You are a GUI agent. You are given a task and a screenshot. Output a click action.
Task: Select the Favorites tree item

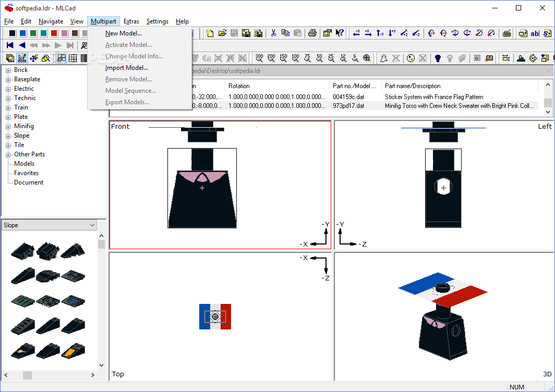pyautogui.click(x=26, y=173)
